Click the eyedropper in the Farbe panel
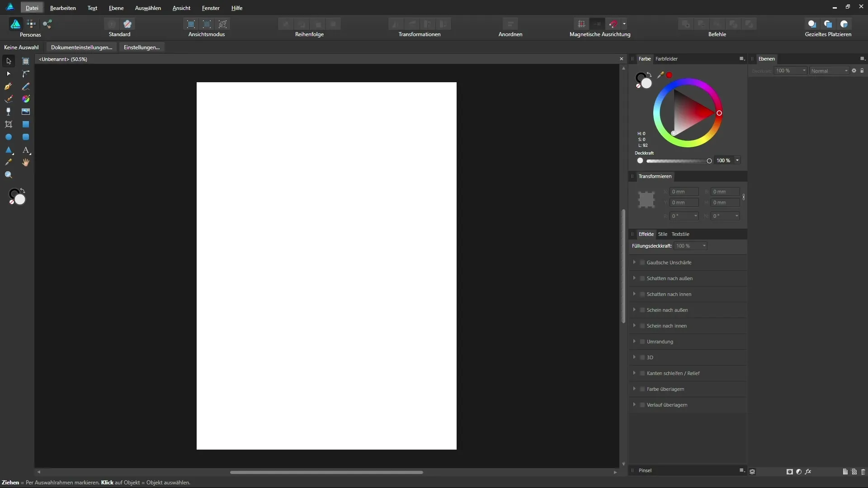The height and width of the screenshot is (488, 868). (x=660, y=75)
